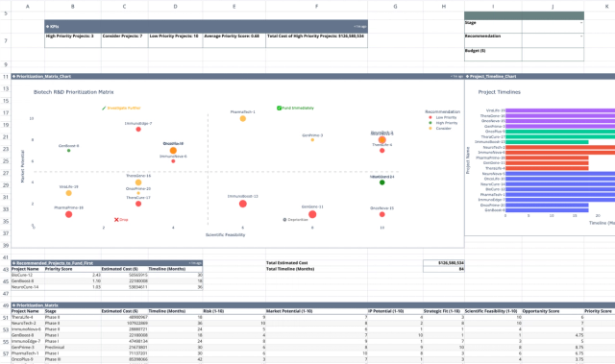This screenshot has height=364, width=615.
Task: Click 'Consider Projects: 7' KPI cell
Action: pyautogui.click(x=124, y=40)
